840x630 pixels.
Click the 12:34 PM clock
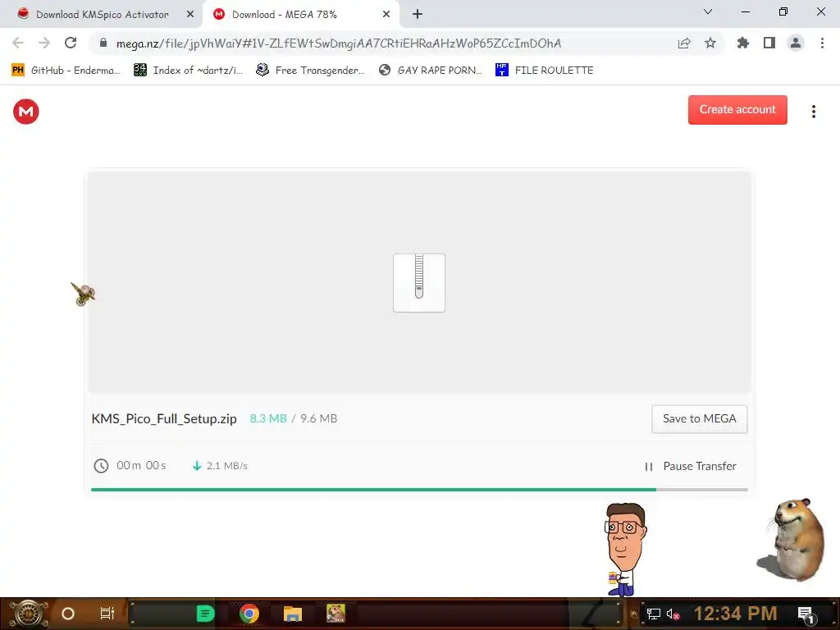coord(736,614)
